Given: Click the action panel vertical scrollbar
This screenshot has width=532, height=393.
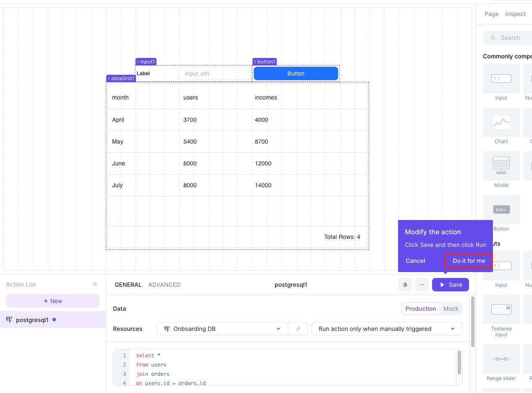Looking at the screenshot, I should click(x=473, y=322).
